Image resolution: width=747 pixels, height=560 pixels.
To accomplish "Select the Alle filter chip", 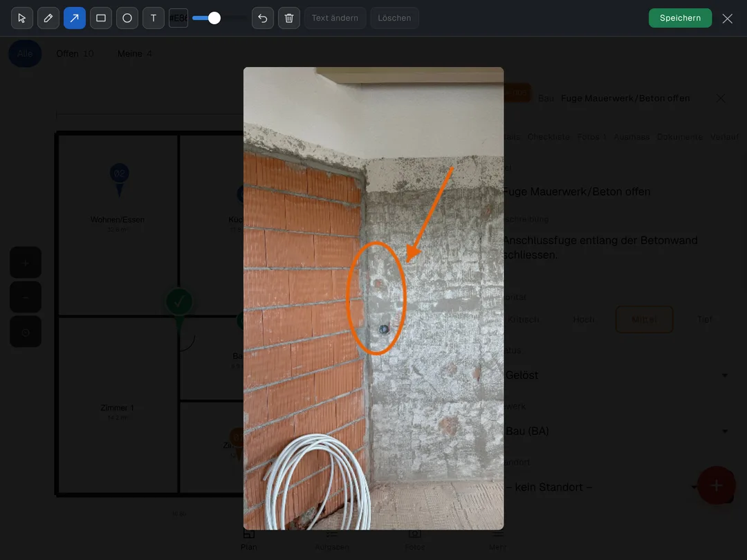I will 25,53.
